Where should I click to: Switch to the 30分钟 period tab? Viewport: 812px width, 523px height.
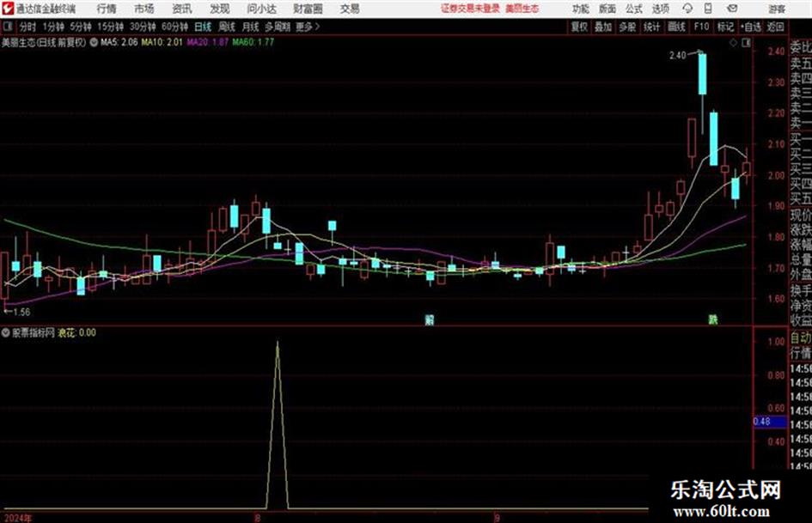pos(143,27)
